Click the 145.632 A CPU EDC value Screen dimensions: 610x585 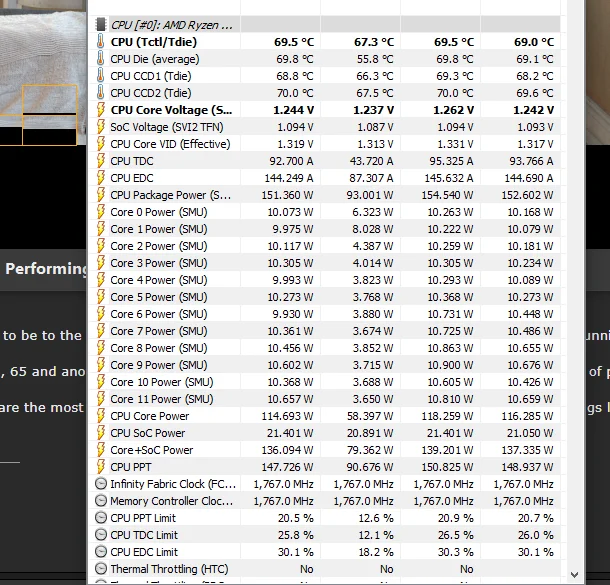[449, 178]
